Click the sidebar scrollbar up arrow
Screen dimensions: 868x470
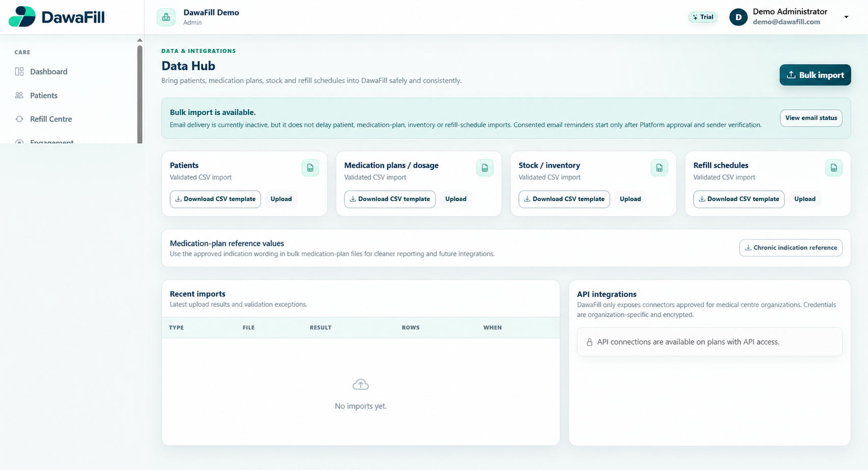[140, 40]
